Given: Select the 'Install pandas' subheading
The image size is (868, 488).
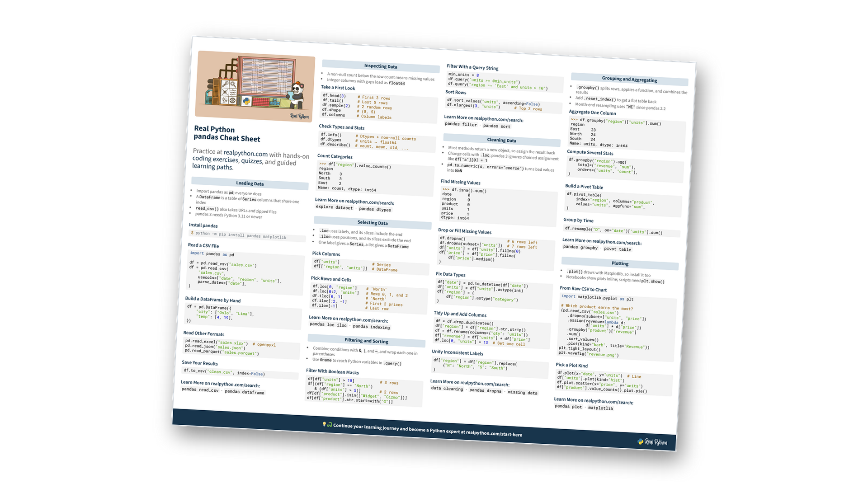Looking at the screenshot, I should click(x=203, y=225).
